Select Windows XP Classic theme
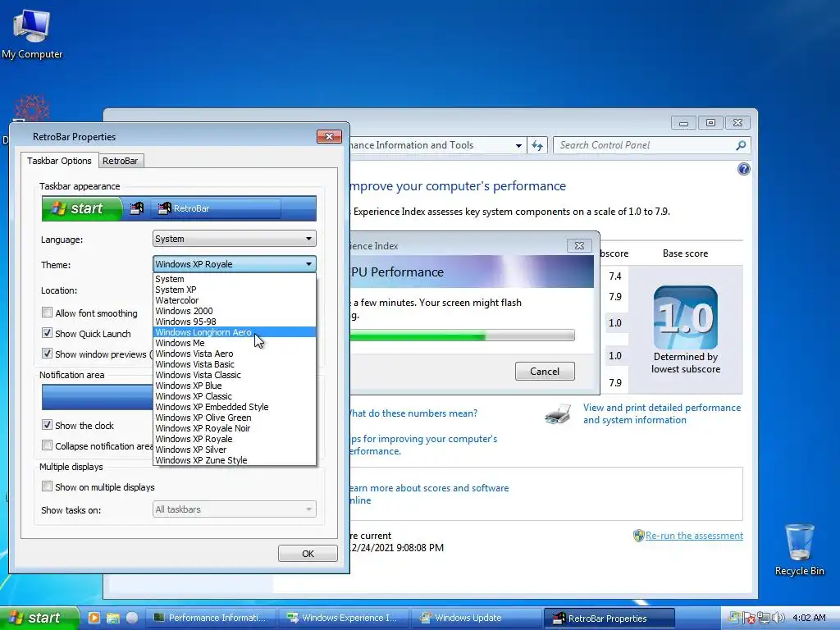This screenshot has height=630, width=840. [234, 396]
